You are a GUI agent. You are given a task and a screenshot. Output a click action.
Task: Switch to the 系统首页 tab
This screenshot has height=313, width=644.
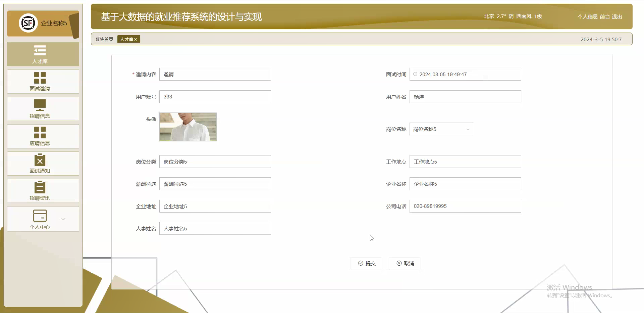(104, 39)
